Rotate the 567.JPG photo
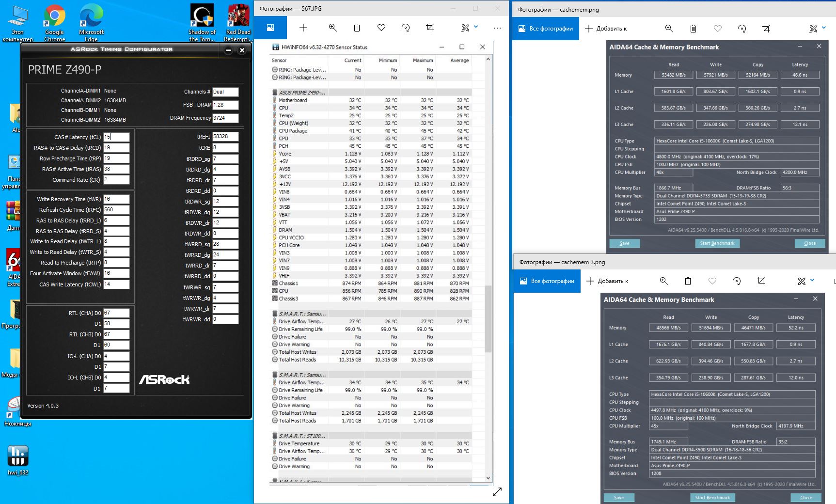 click(x=406, y=28)
